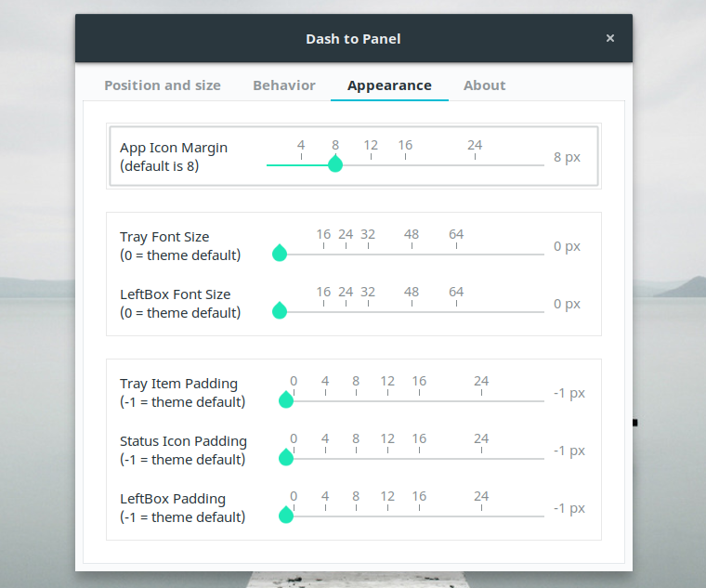This screenshot has width=706, height=588.
Task: Select the Appearance tab
Action: click(389, 85)
